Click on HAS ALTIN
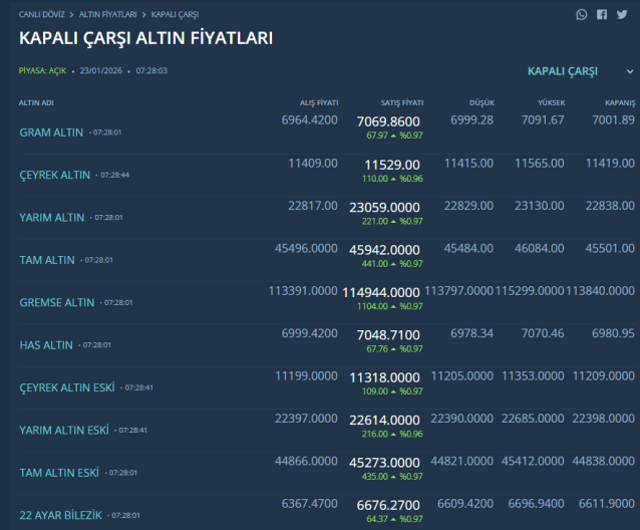640x530 pixels. point(46,345)
